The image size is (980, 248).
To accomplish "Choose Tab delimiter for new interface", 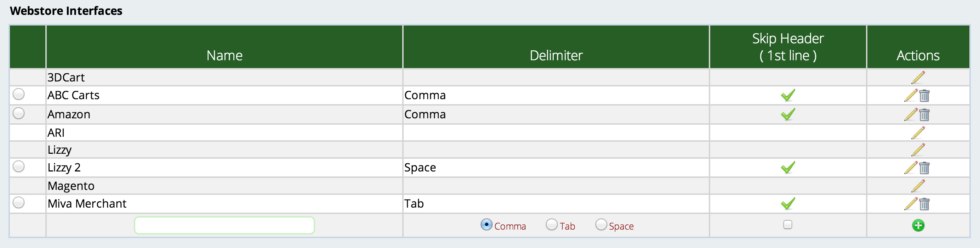I will [x=552, y=225].
